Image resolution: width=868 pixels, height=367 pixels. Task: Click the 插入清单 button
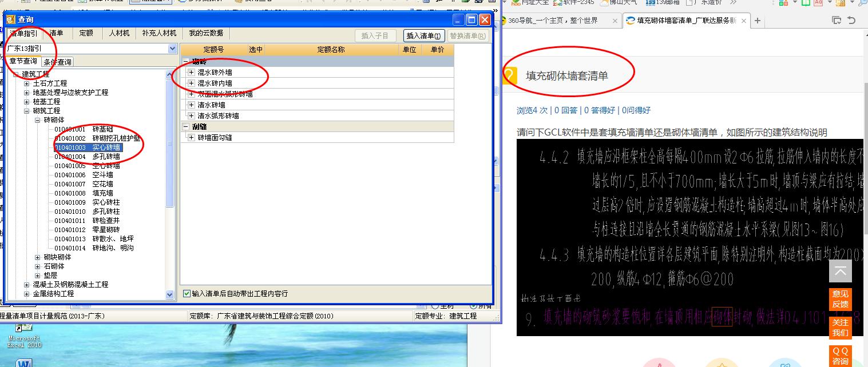coord(423,35)
